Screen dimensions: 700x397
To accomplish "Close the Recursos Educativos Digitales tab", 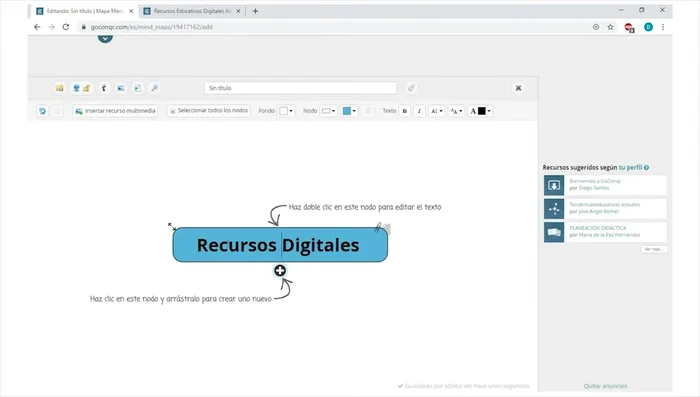I will pos(238,11).
